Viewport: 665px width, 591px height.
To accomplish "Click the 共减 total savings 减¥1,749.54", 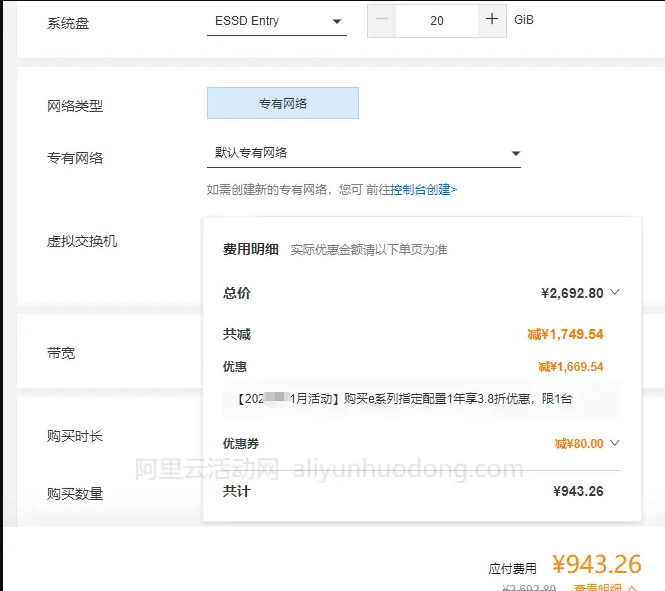I will [x=565, y=334].
